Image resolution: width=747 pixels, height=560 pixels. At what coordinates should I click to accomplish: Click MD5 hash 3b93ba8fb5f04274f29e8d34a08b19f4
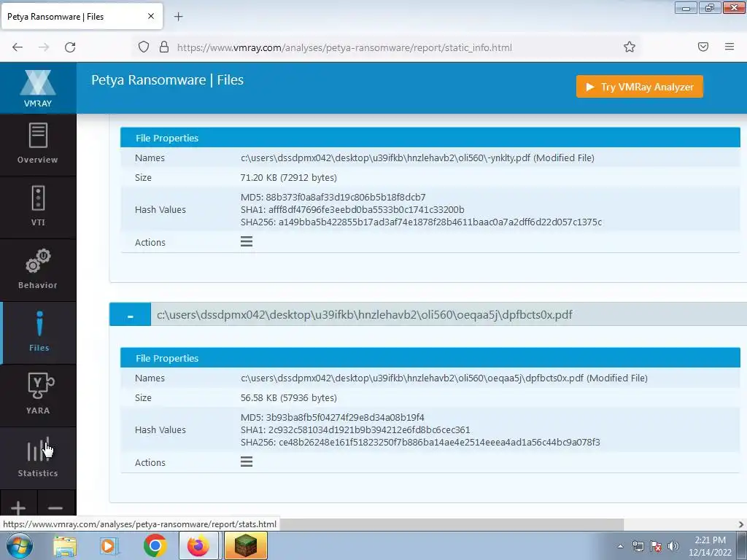(345, 417)
